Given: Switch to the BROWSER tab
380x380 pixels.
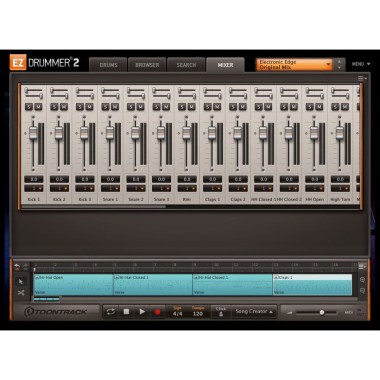Looking at the screenshot, I should click(x=147, y=65).
